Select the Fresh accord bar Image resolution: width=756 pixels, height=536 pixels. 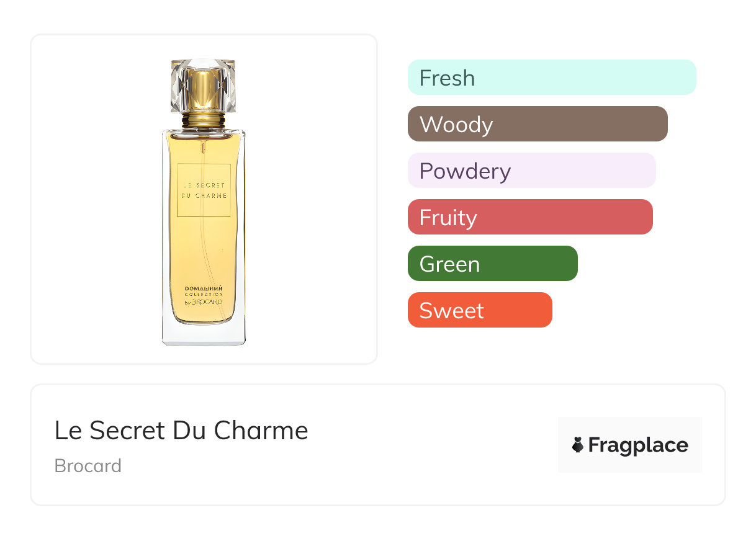click(x=552, y=78)
